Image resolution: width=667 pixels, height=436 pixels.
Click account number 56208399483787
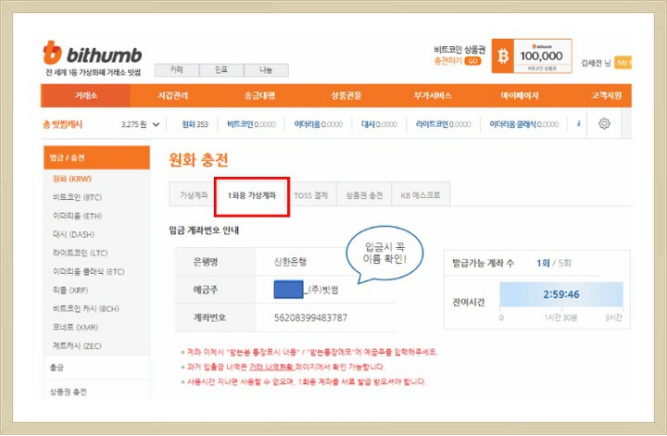(311, 318)
